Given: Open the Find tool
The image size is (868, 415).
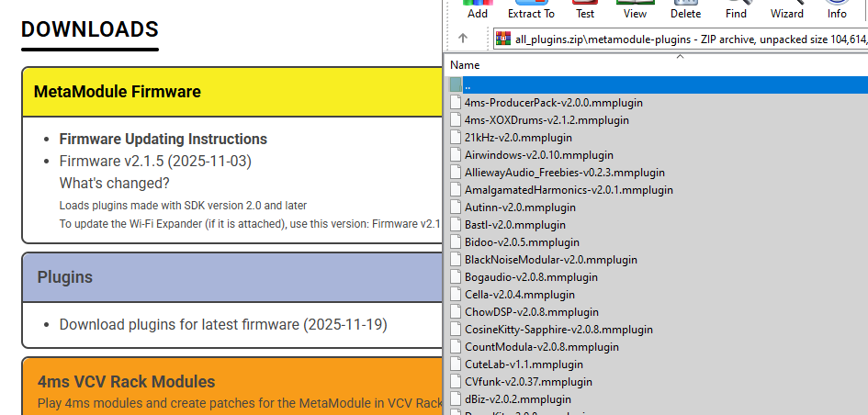Looking at the screenshot, I should click(736, 10).
